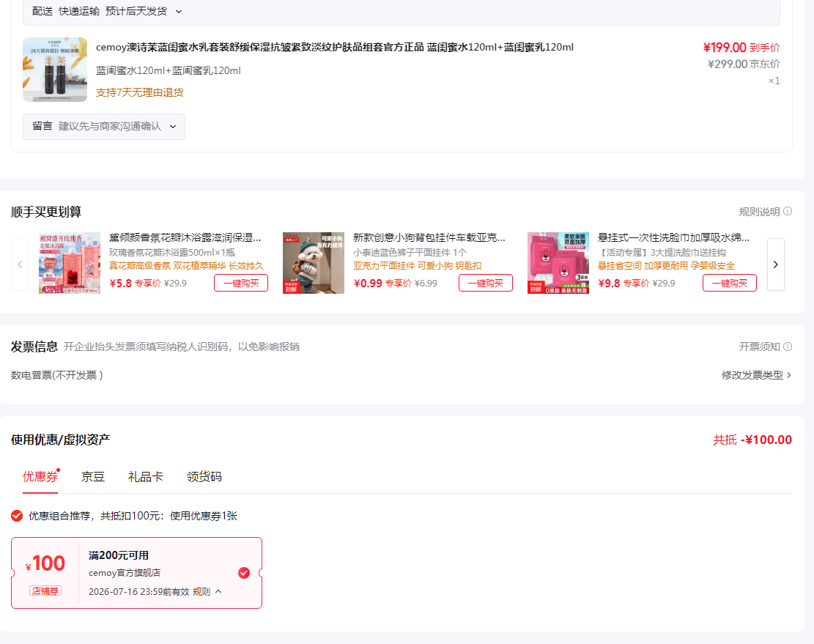Click 一键购买 for the ¥5.8 shower gel
This screenshot has height=644, width=814.
[241, 284]
